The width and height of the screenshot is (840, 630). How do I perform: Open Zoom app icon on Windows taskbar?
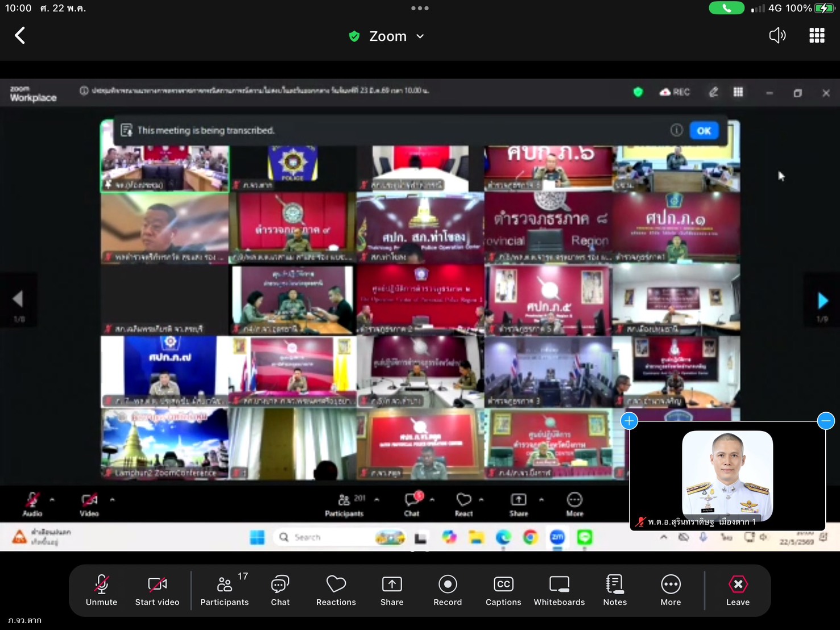(x=557, y=537)
